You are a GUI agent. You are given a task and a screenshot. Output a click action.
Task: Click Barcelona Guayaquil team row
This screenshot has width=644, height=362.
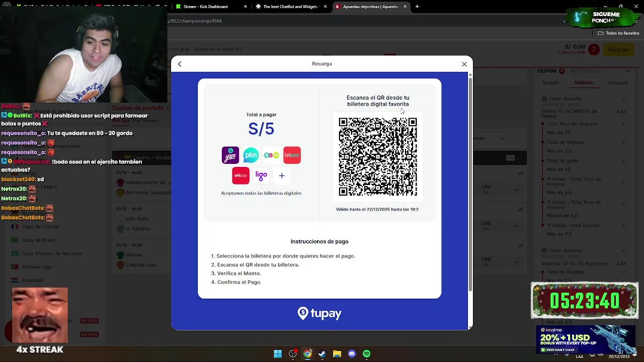(x=148, y=193)
